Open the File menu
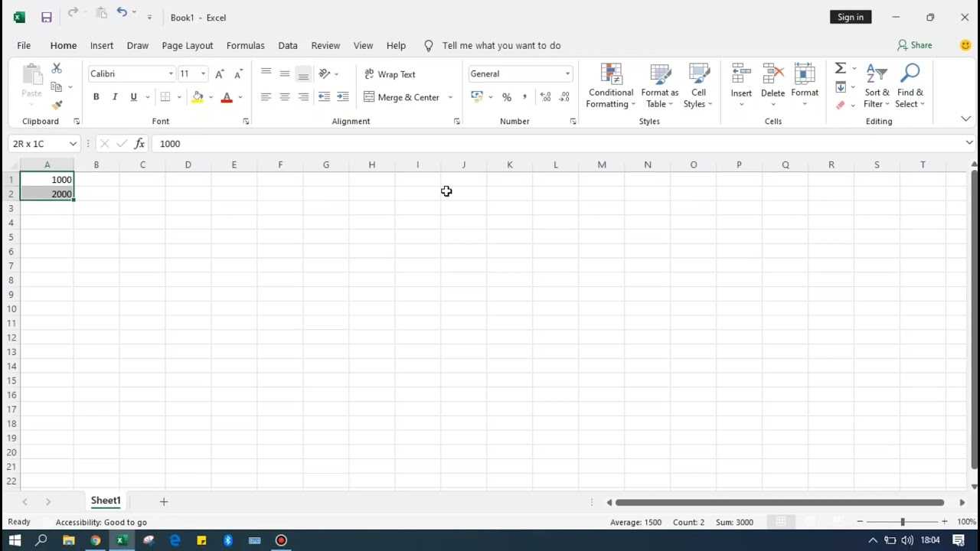 (24, 45)
